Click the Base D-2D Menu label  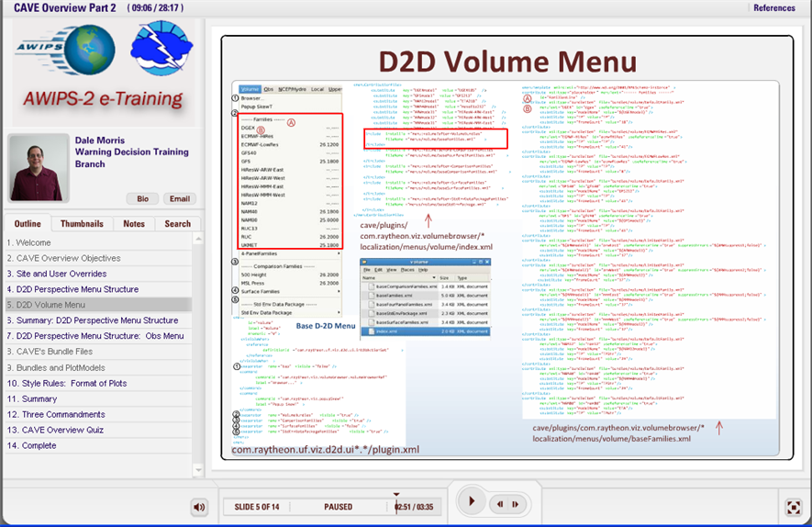tap(326, 326)
